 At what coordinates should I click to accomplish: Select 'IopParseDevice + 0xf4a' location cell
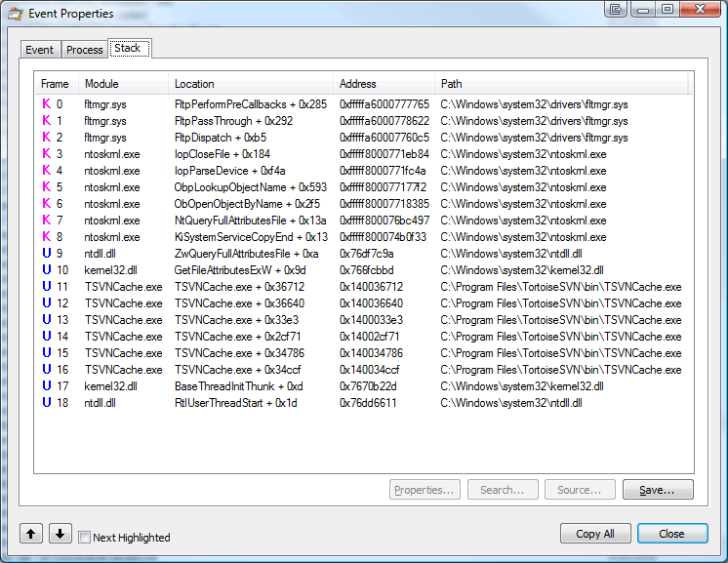pos(230,171)
